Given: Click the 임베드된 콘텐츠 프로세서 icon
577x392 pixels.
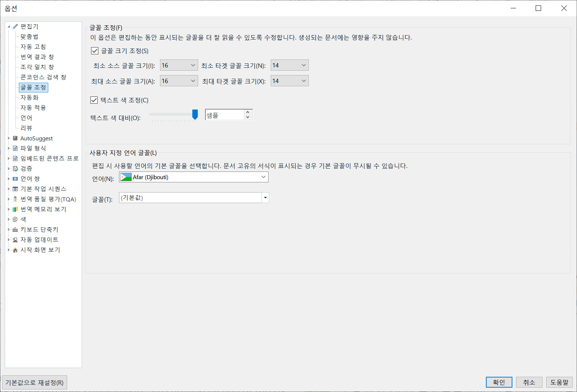Looking at the screenshot, I should click(x=15, y=158).
